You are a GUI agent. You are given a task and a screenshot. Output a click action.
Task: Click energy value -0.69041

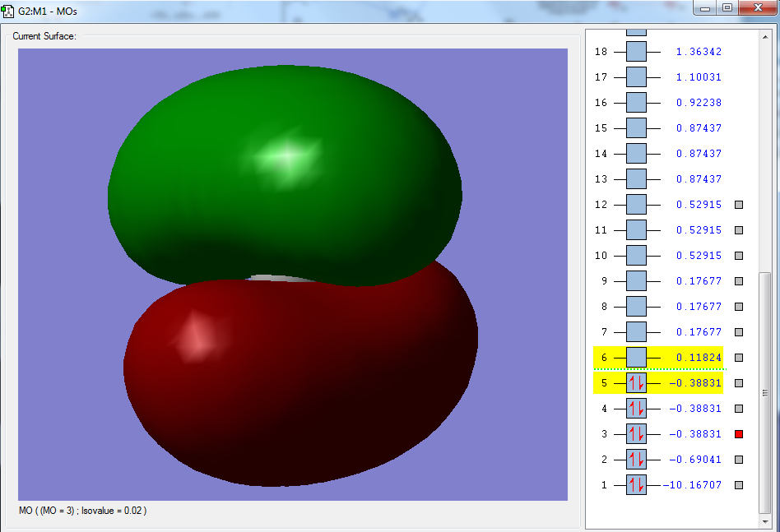click(695, 460)
